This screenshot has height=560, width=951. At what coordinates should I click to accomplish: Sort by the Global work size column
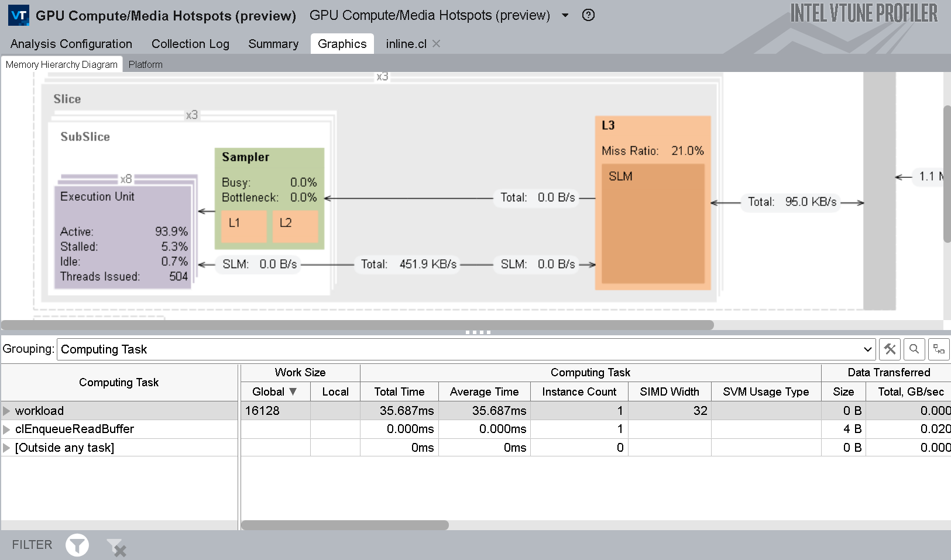pos(274,391)
